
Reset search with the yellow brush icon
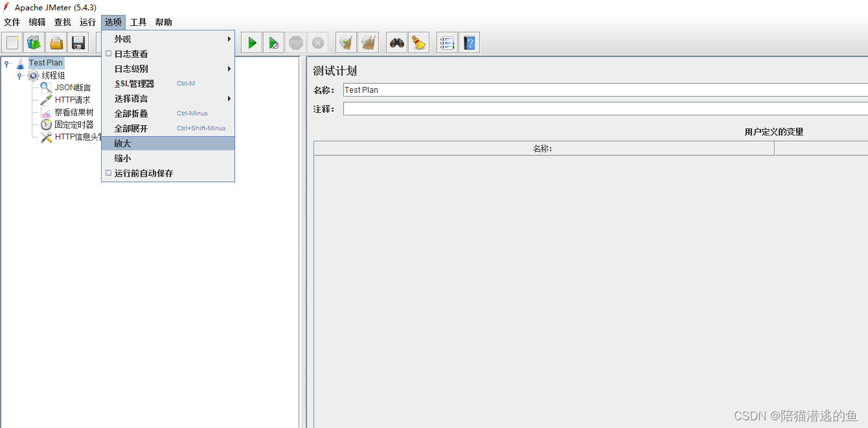point(419,43)
